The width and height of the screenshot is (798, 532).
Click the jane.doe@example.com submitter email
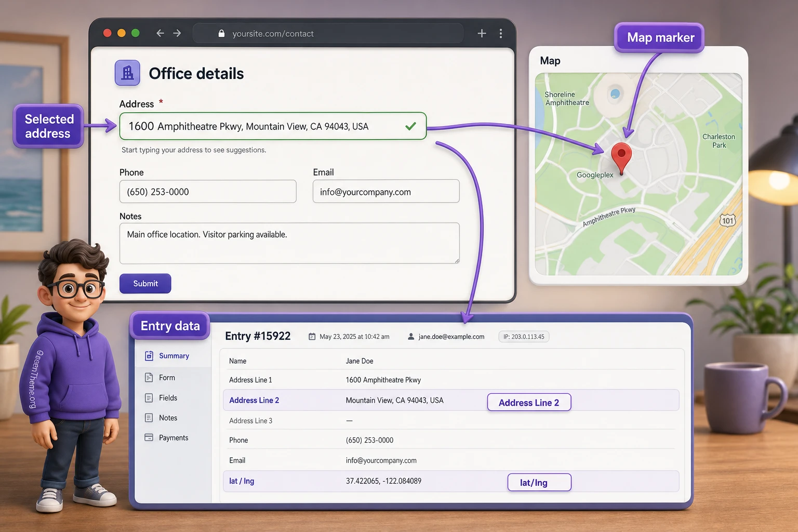click(x=451, y=337)
